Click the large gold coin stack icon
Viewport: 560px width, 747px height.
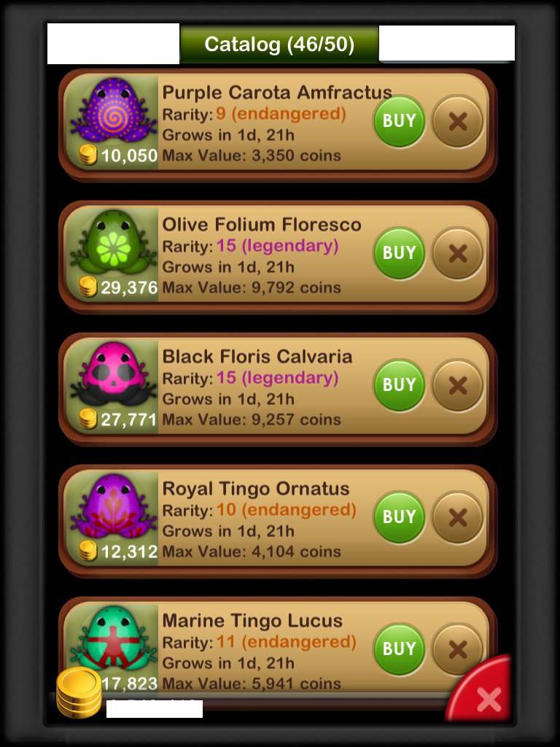coord(79,692)
